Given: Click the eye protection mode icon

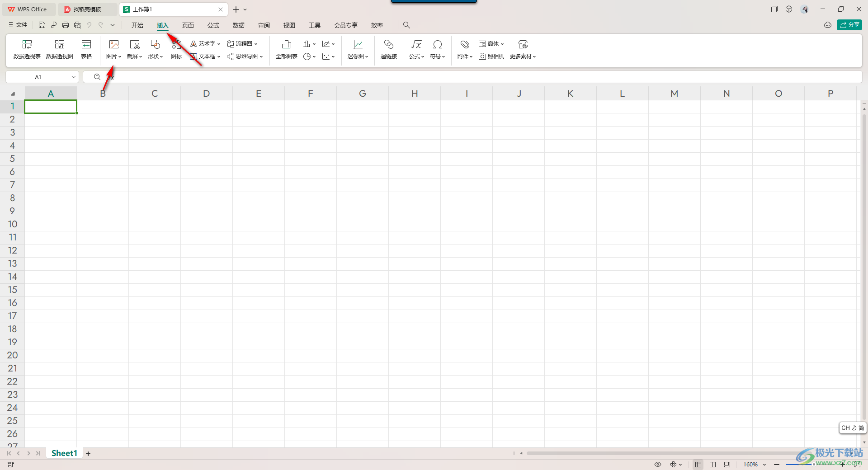Looking at the screenshot, I should click(658, 465).
